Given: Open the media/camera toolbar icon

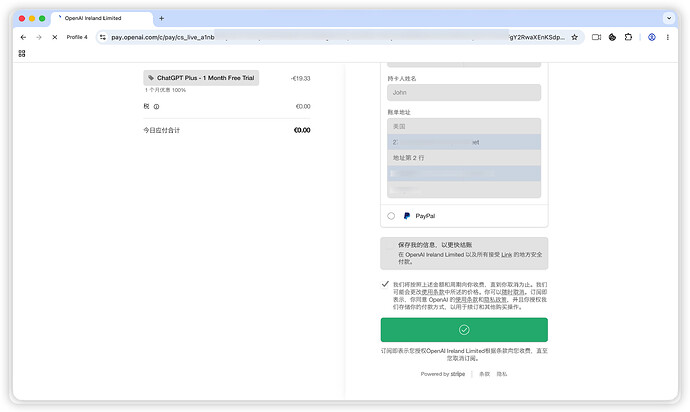Looking at the screenshot, I should [x=596, y=37].
